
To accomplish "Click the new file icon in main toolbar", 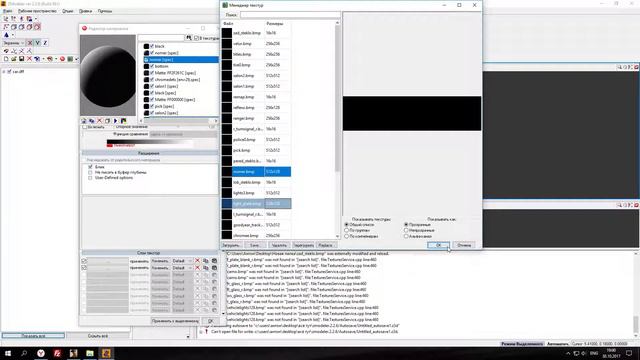I will [6, 58].
